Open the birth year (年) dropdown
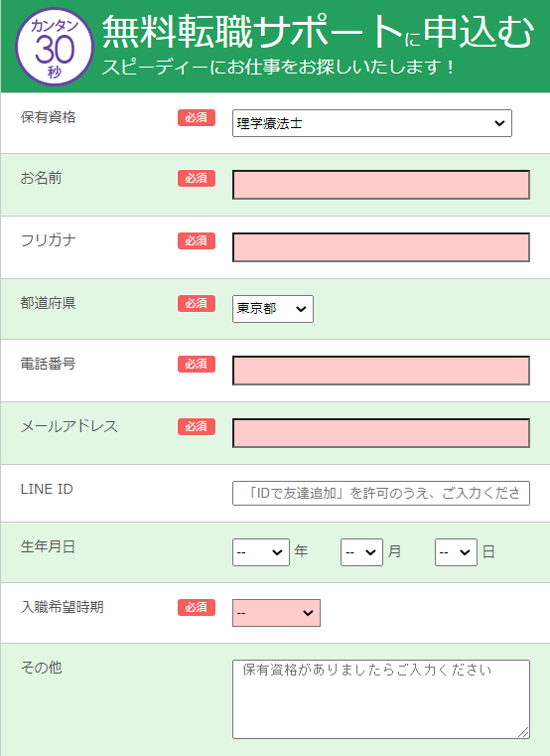550x756 pixels. (261, 552)
